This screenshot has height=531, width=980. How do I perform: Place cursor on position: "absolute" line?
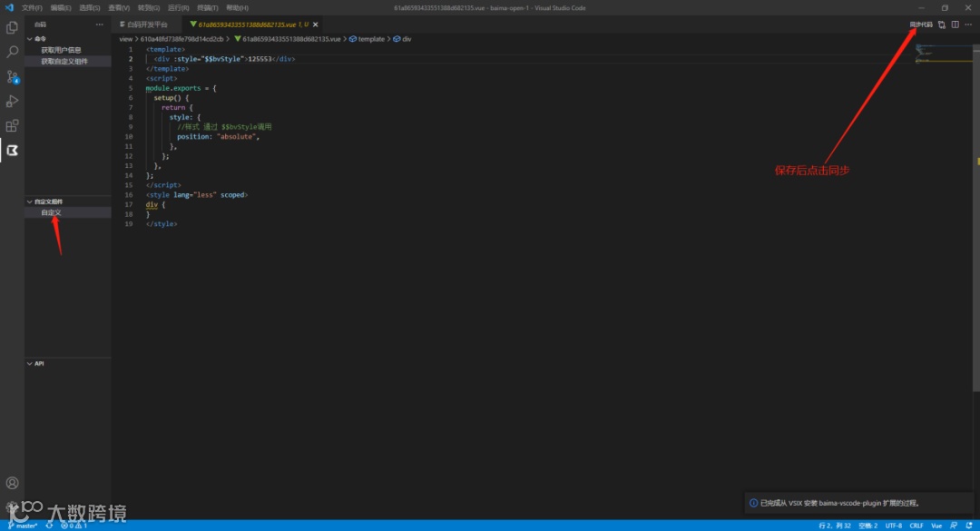218,136
